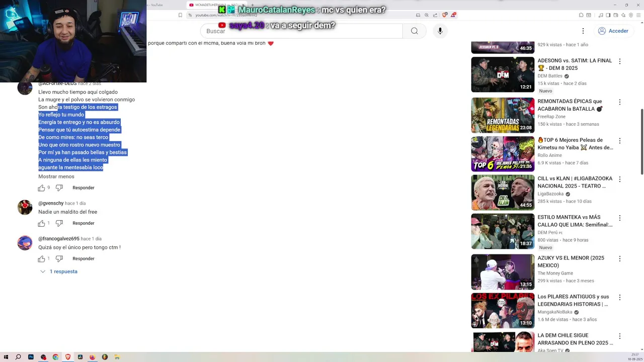Open Brave Shields lion icon
644x362 pixels.
(x=444, y=15)
